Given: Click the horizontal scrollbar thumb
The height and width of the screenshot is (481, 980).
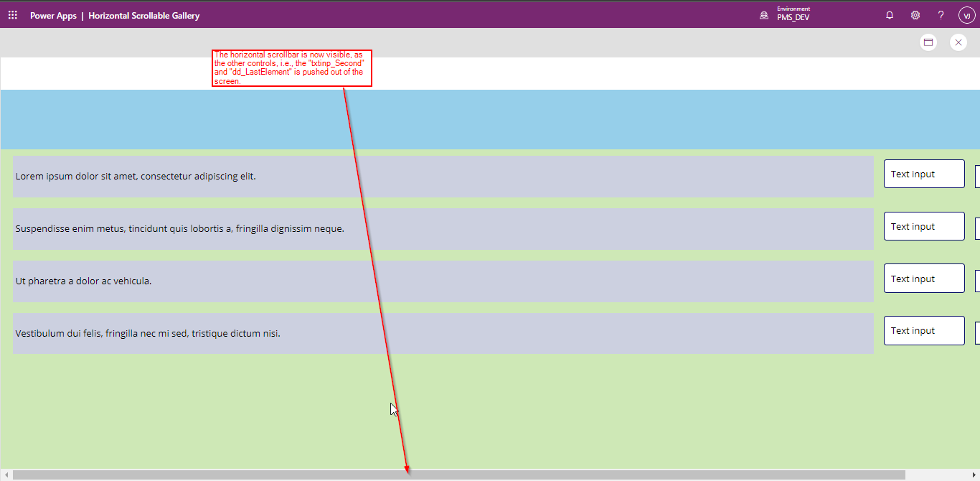Looking at the screenshot, I should click(x=459, y=475).
